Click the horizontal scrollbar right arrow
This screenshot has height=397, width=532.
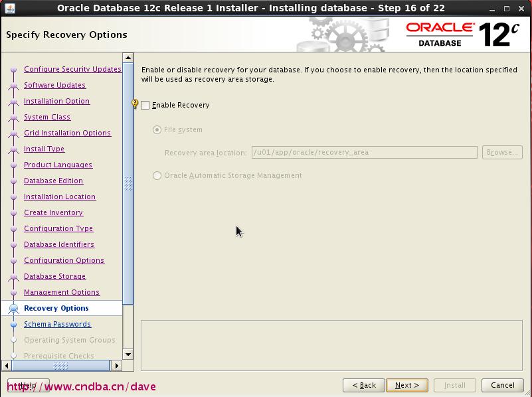116,366
